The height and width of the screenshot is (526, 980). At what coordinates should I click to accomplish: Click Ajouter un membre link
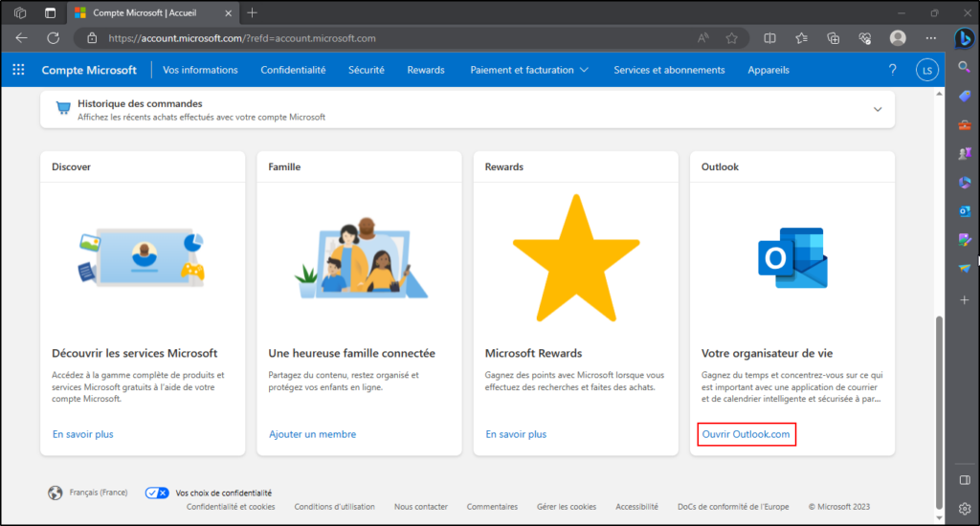(313, 434)
